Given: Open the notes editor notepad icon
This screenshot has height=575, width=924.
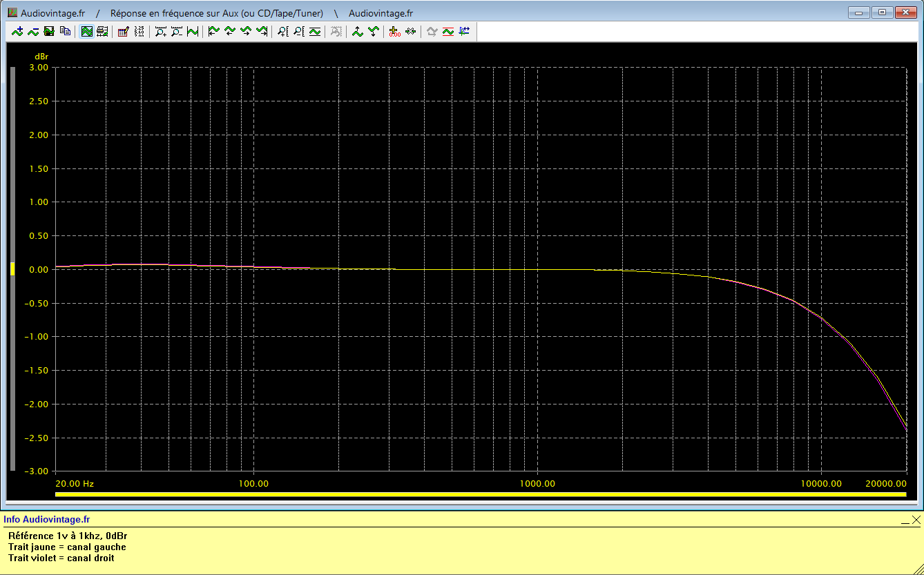Looking at the screenshot, I should coord(124,31).
